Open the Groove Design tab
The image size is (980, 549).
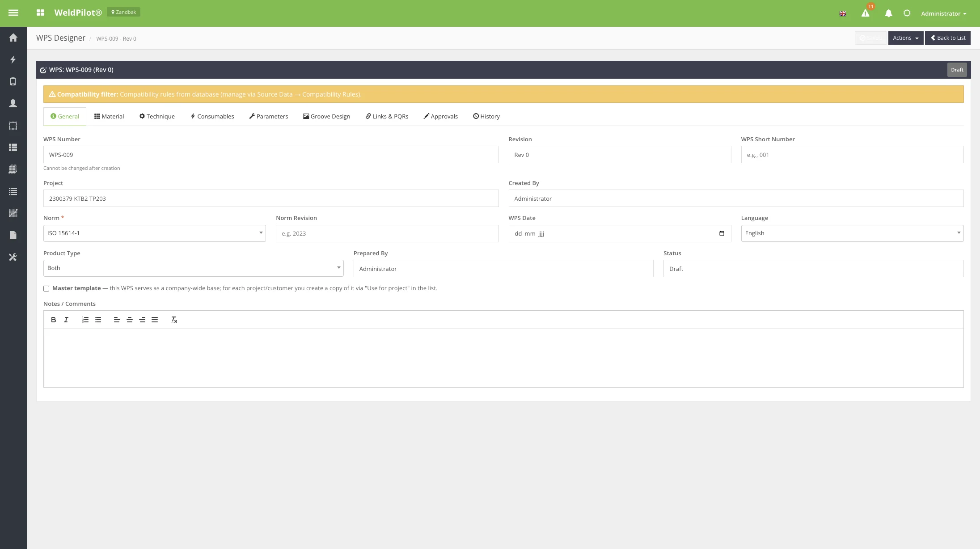[326, 117]
